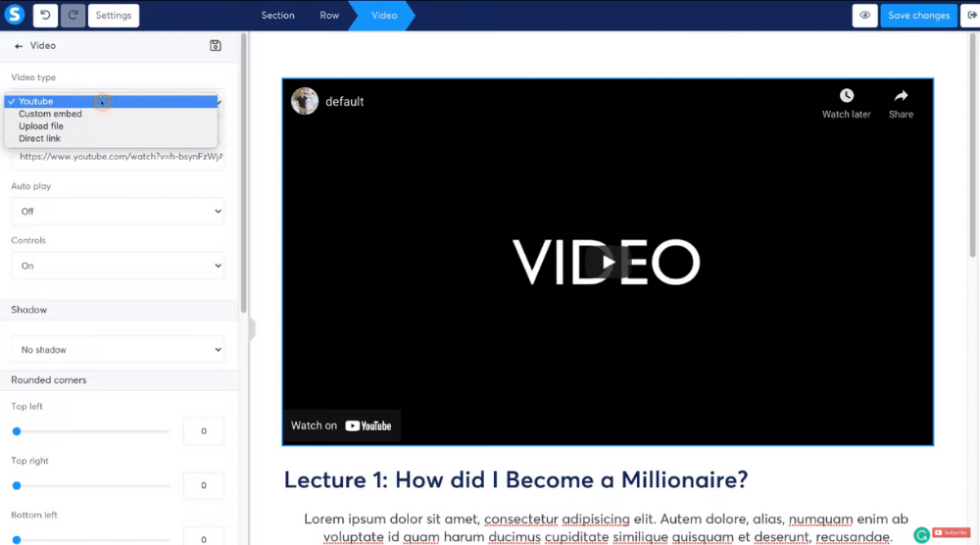
Task: Click Watch on YouTube link
Action: [x=341, y=425]
